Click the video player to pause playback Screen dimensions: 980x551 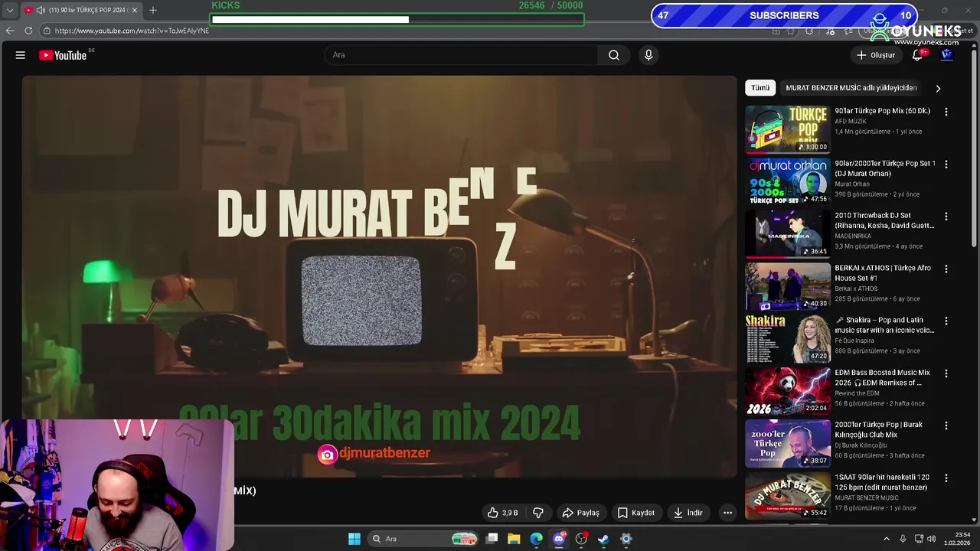[x=379, y=275]
